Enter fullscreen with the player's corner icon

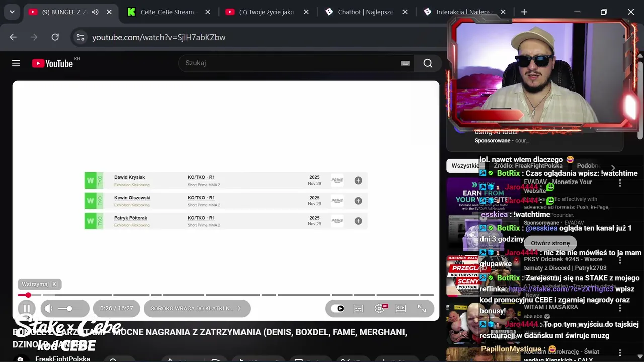[x=422, y=308]
